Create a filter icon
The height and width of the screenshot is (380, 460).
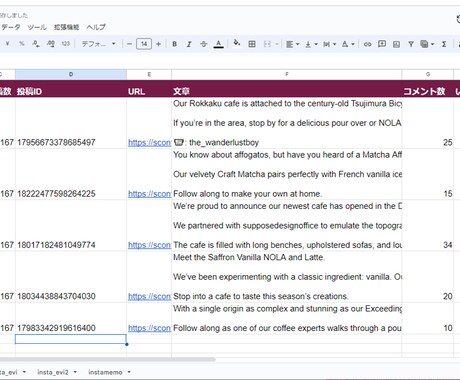pyautogui.click(x=411, y=44)
